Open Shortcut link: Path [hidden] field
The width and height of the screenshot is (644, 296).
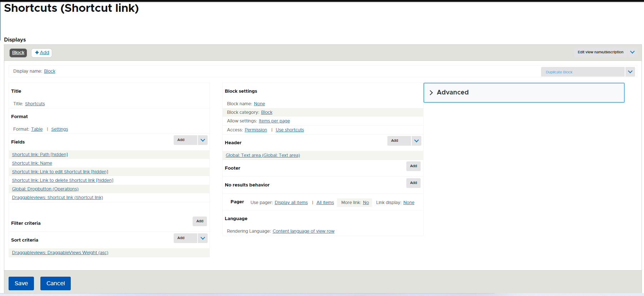tap(40, 155)
